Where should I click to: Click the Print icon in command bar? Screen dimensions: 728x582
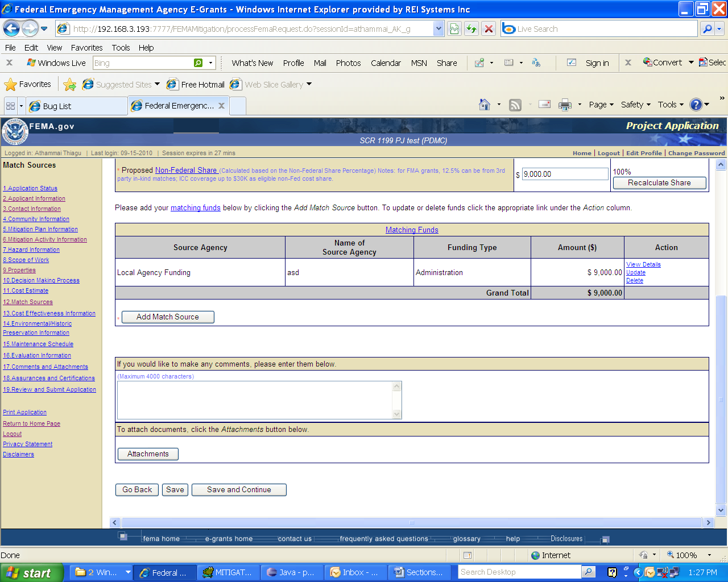coord(565,105)
